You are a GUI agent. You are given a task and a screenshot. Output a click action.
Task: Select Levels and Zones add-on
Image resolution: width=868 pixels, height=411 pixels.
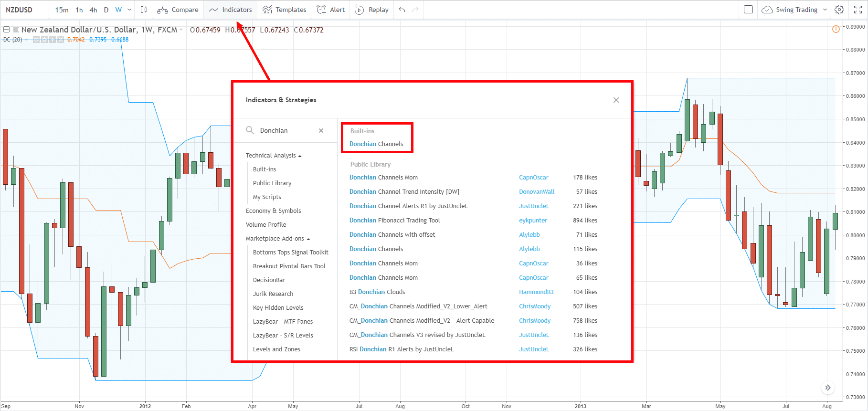click(276, 349)
